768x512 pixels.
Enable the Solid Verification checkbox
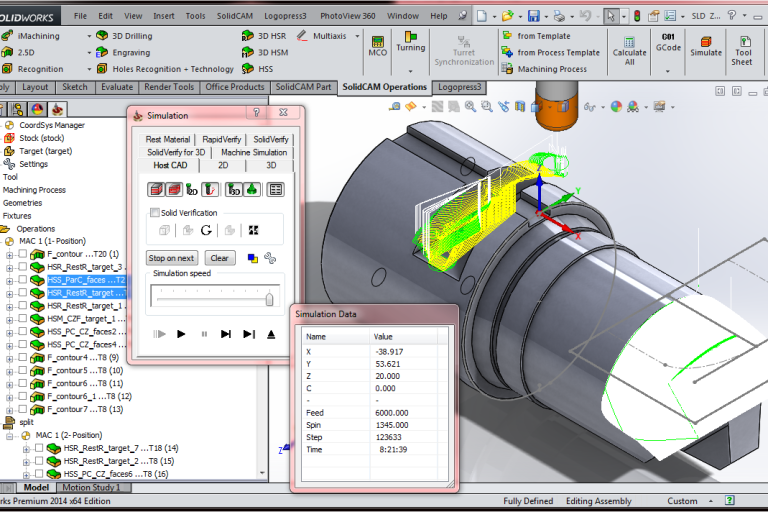coord(154,212)
